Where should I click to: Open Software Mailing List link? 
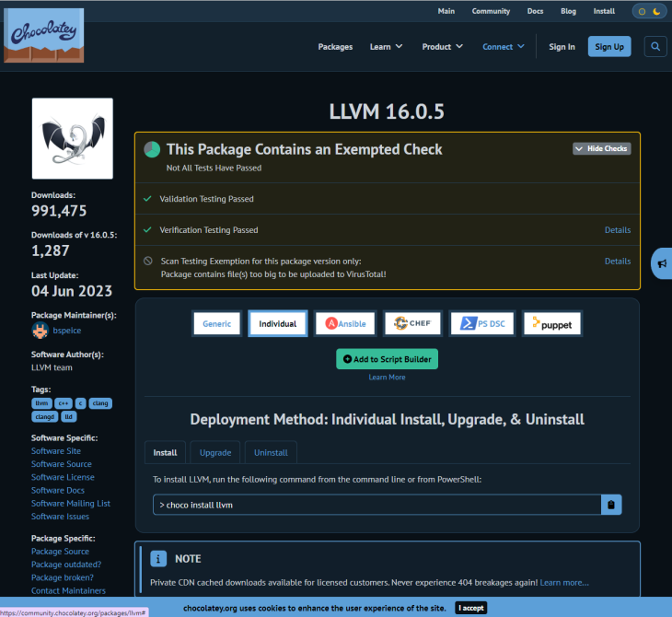[x=71, y=504]
